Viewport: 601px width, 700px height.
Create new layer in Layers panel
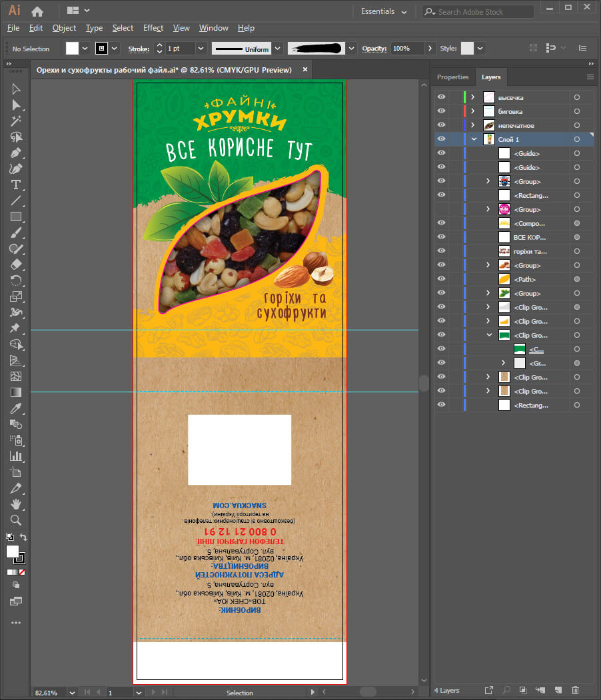pos(558,690)
